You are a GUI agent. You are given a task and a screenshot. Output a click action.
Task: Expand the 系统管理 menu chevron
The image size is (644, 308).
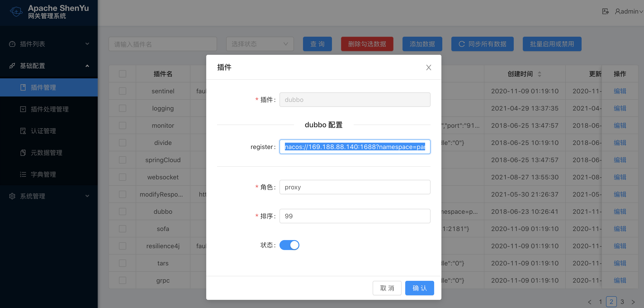pos(87,196)
